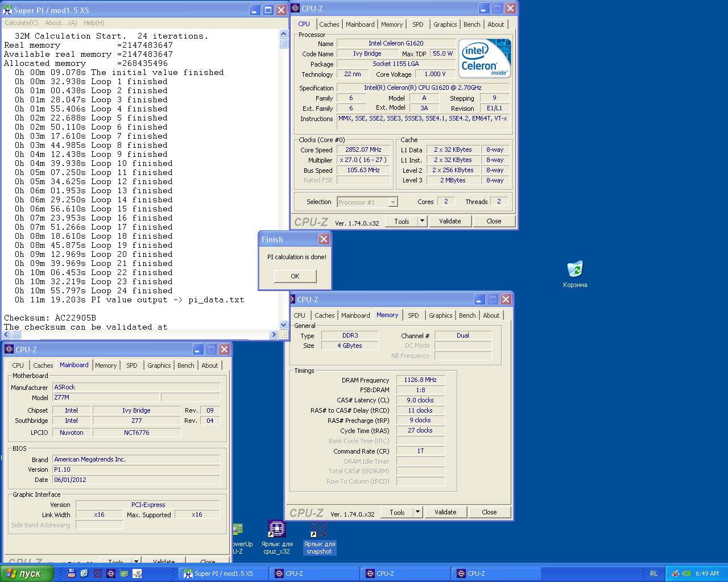Click Validate in the Memory CPU-Z window
The height and width of the screenshot is (582, 728).
pyautogui.click(x=445, y=512)
